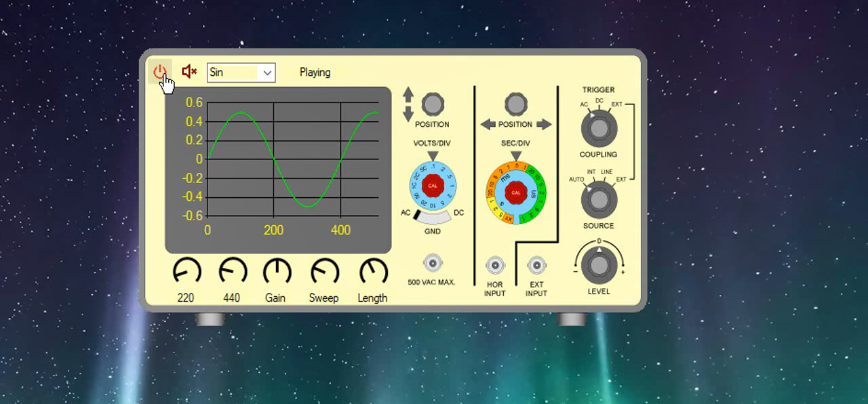The height and width of the screenshot is (404, 868).
Task: Click the red CAL on VOLTS/DIV dial
Action: tap(433, 185)
